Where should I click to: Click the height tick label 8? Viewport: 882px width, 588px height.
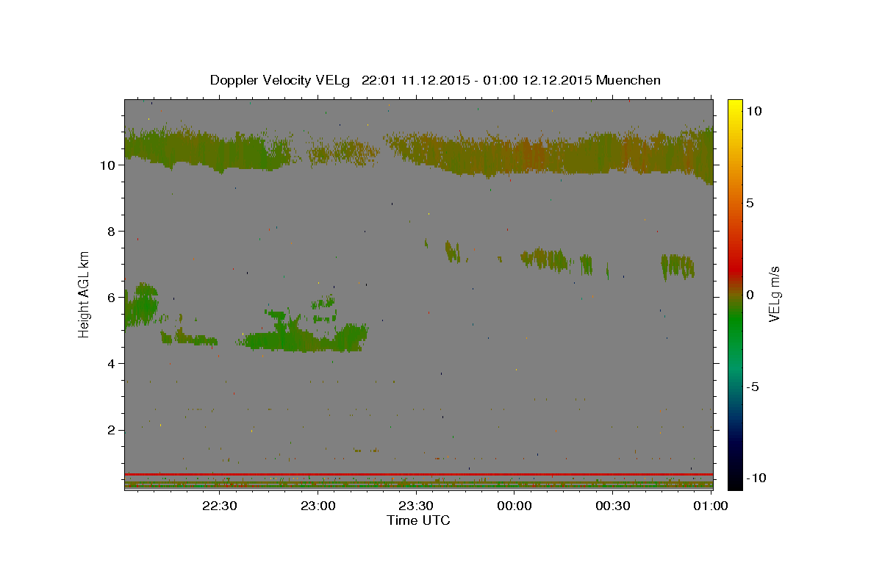(x=112, y=231)
